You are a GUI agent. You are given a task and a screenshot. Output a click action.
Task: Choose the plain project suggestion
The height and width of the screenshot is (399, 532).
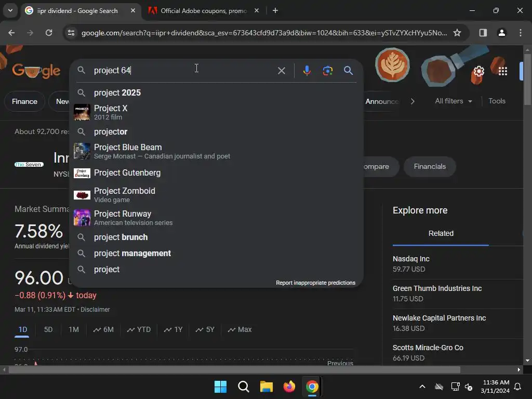(216, 270)
